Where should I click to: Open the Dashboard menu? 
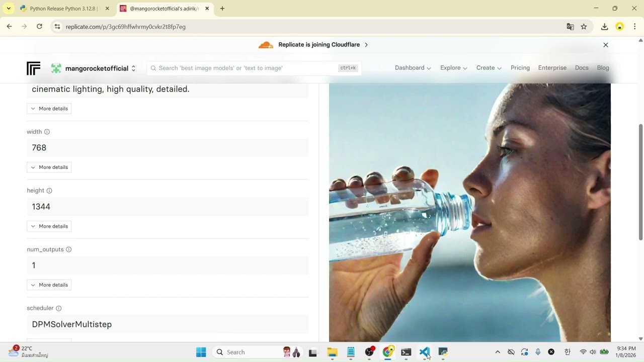pyautogui.click(x=413, y=68)
